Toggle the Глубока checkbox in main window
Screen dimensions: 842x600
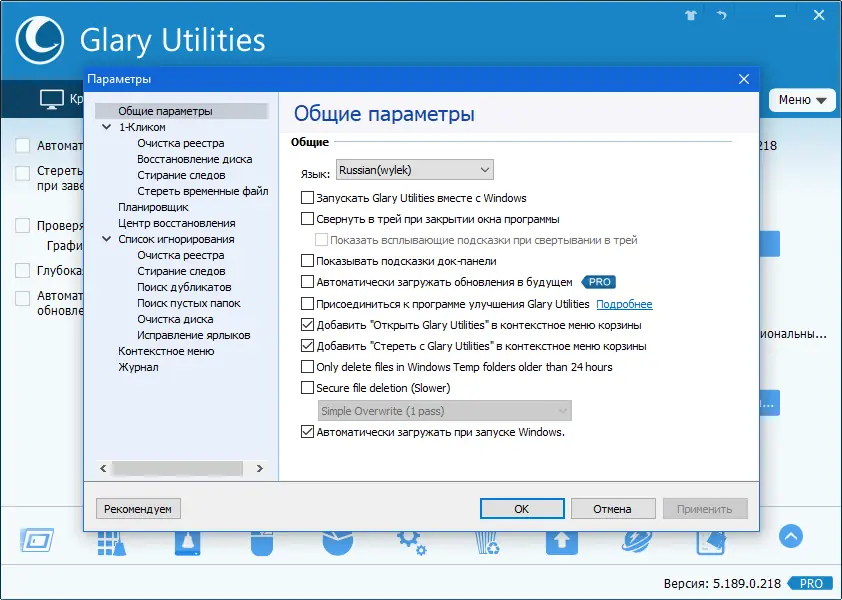click(x=23, y=270)
